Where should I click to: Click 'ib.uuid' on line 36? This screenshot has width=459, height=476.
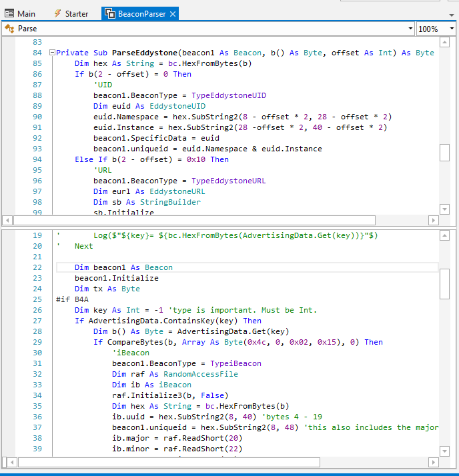128,417
